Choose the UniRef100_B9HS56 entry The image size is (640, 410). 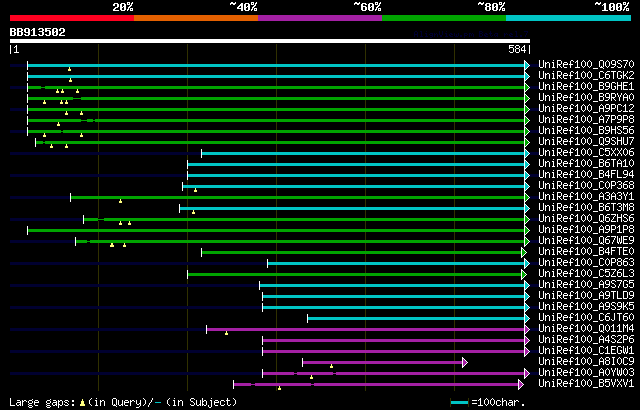pos(586,131)
